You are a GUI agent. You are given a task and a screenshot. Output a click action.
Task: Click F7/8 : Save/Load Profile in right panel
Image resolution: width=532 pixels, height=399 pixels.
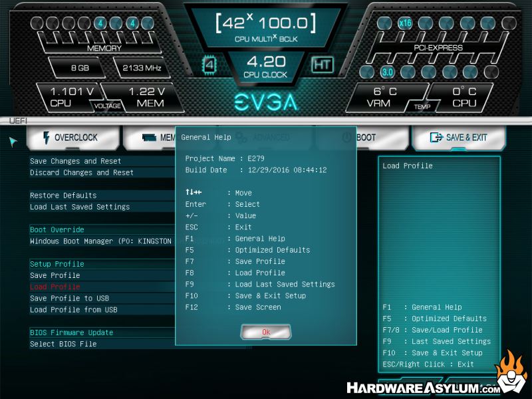[433, 330]
